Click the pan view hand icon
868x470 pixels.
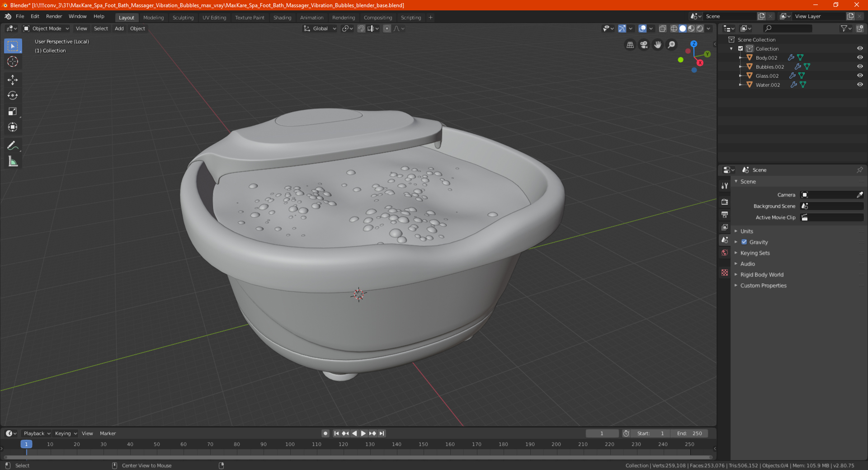(x=658, y=45)
